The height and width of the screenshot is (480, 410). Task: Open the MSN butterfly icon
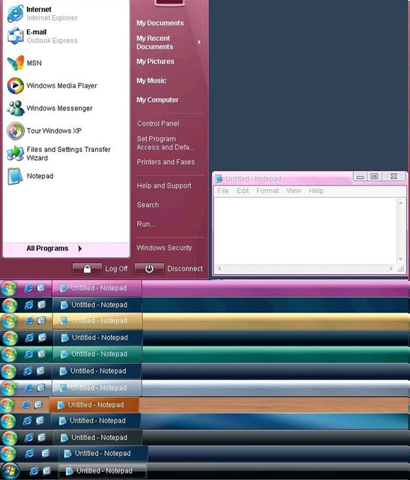16,63
